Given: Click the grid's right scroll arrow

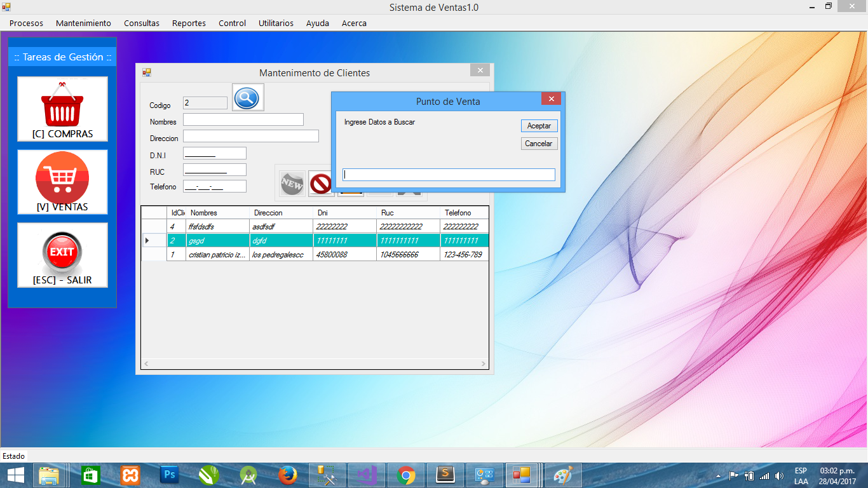Looking at the screenshot, I should [x=484, y=364].
